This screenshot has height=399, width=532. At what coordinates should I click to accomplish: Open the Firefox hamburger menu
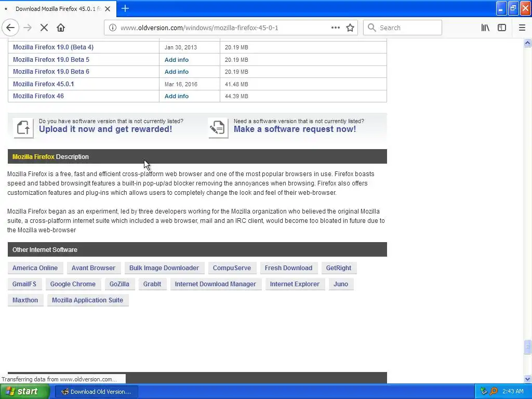tap(522, 28)
